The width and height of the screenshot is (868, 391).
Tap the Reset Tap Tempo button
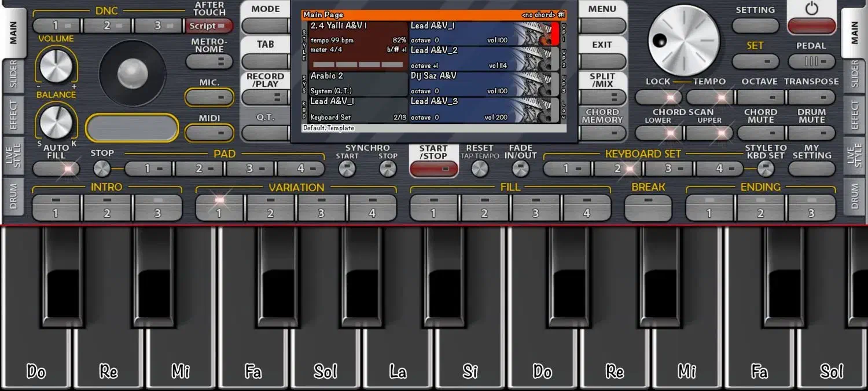480,169
